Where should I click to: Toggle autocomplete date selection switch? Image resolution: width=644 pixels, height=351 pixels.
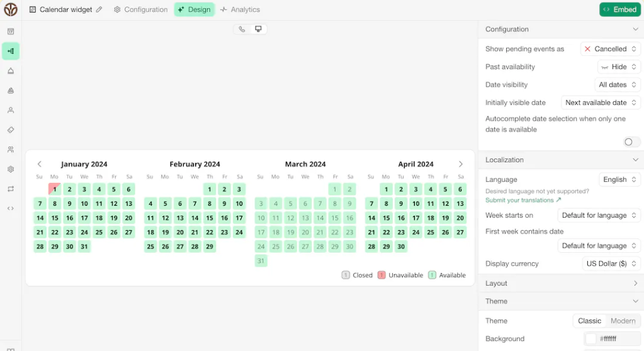tap(628, 142)
